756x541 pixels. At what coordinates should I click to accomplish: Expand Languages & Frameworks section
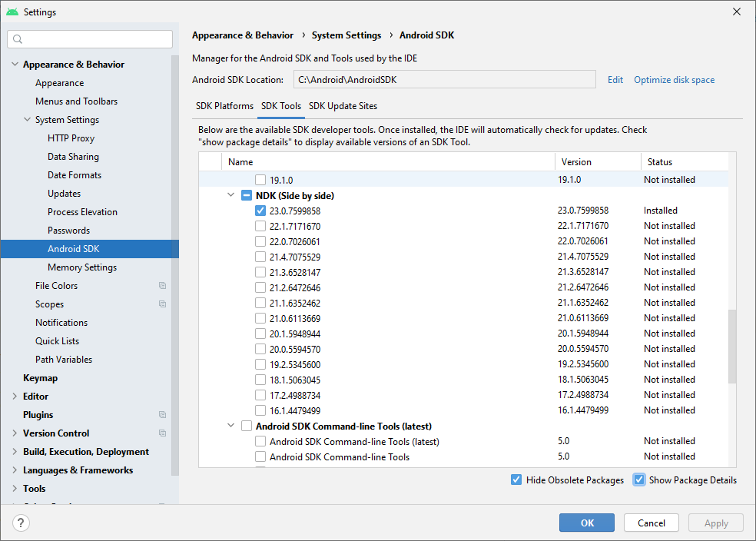(x=15, y=470)
